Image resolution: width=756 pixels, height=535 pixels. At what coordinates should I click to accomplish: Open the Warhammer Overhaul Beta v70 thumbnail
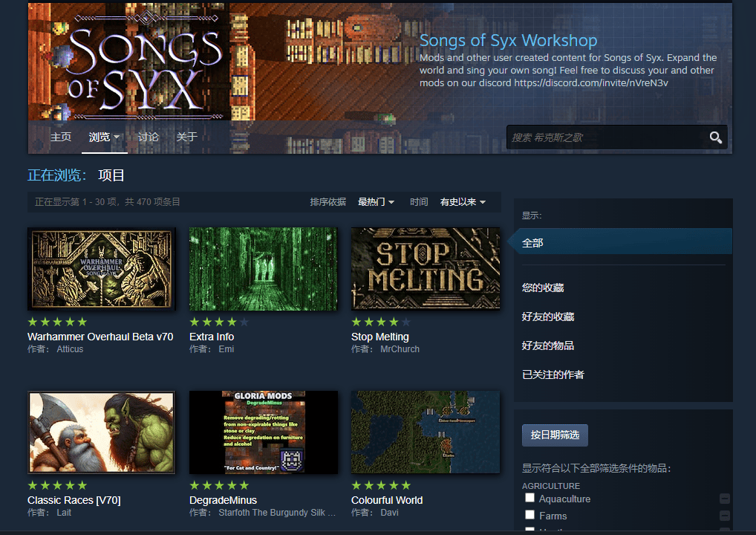(x=102, y=269)
